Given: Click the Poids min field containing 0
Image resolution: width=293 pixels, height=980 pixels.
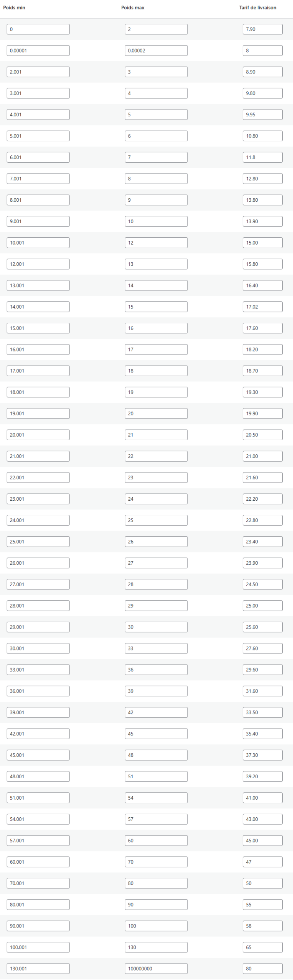Looking at the screenshot, I should pyautogui.click(x=38, y=29).
